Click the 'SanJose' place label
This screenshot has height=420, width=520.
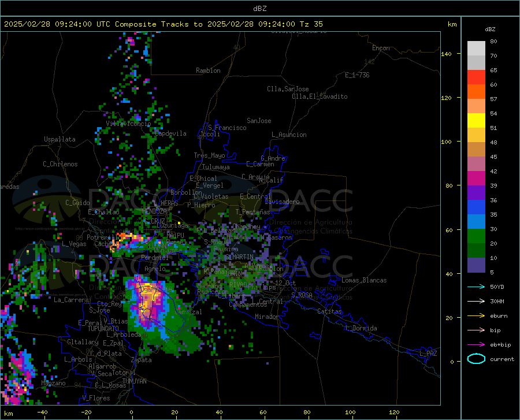point(259,121)
